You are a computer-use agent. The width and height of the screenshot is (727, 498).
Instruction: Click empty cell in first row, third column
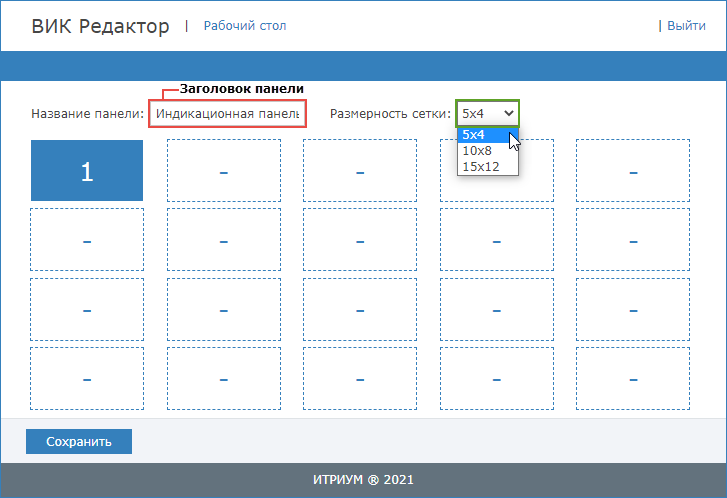360,171
